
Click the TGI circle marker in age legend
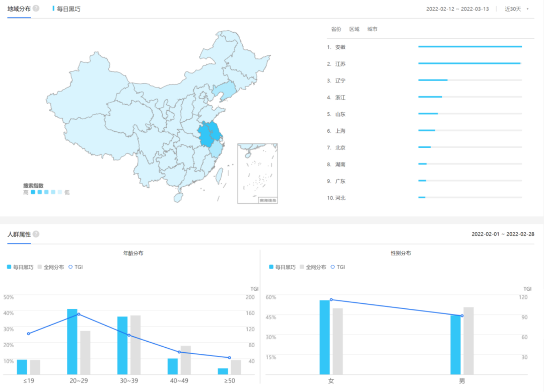pyautogui.click(x=71, y=267)
